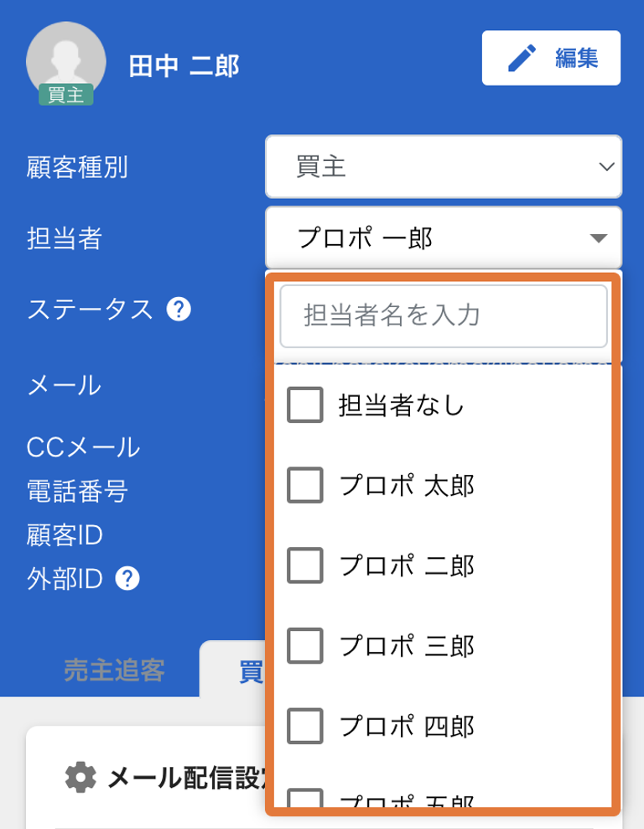This screenshot has width=644, height=829.
Task: Check the プロポ 二郎 checkbox
Action: 305,566
